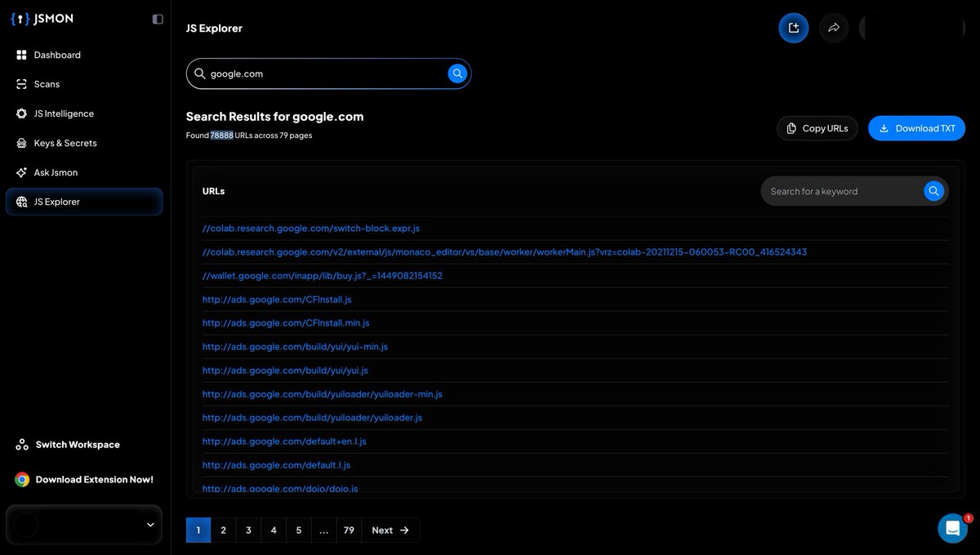Go to results page 5

(x=299, y=530)
